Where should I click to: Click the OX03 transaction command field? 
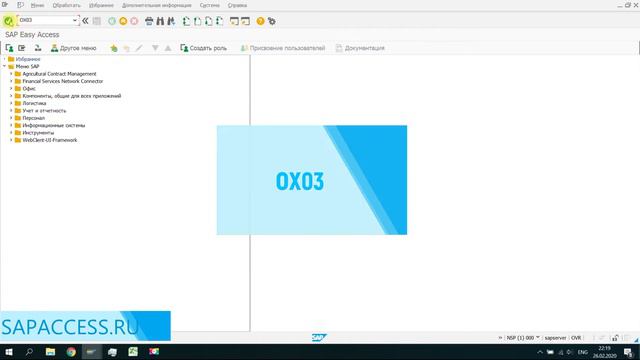[x=45, y=20]
